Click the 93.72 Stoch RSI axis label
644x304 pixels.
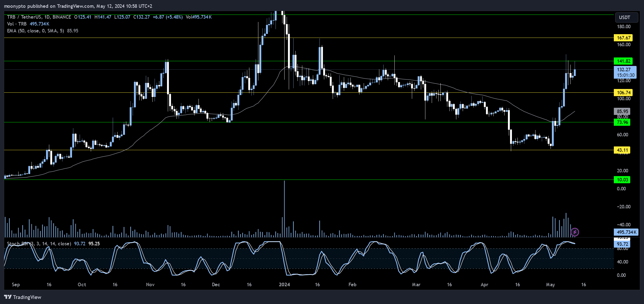pos(622,244)
